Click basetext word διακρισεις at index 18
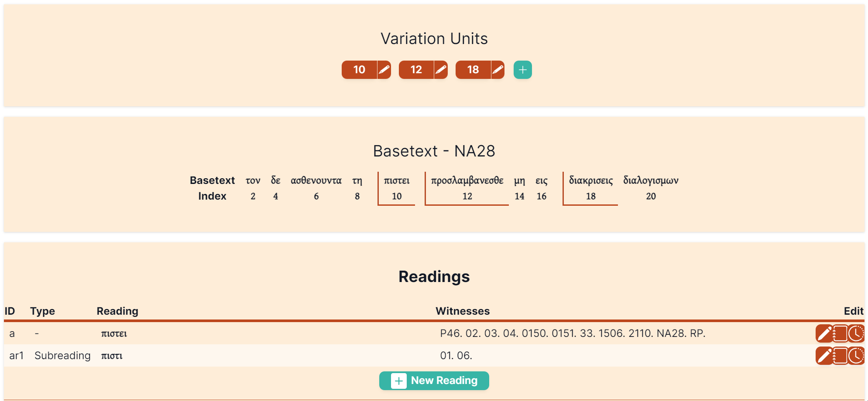 pyautogui.click(x=590, y=180)
